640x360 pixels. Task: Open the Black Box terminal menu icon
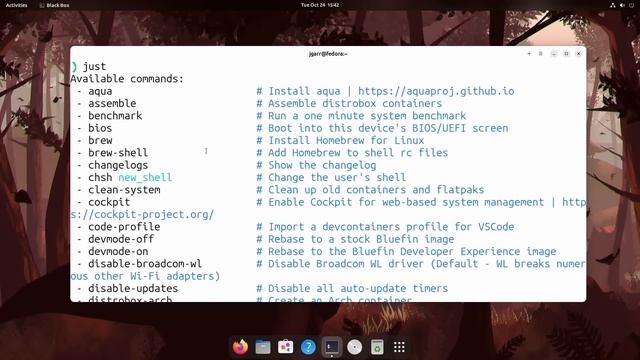[x=540, y=53]
